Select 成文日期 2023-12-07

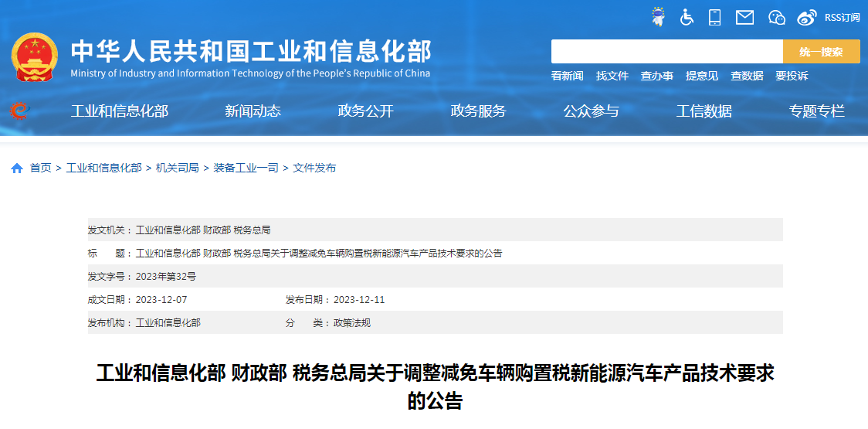[161, 300]
